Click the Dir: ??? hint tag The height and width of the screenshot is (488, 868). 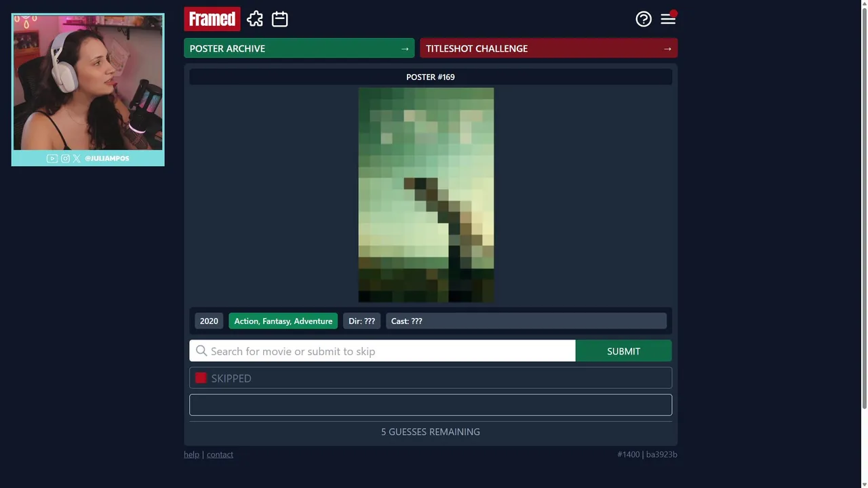pos(361,321)
